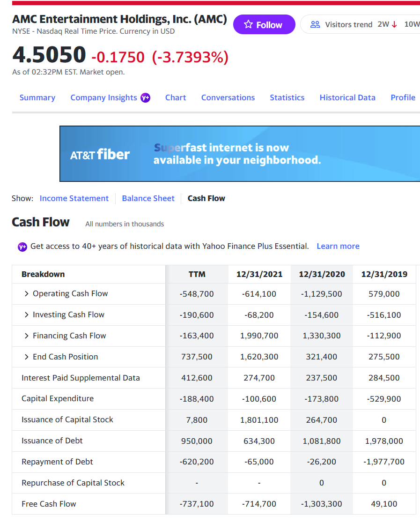
Task: Show the Balance Sheet
Action: [148, 198]
